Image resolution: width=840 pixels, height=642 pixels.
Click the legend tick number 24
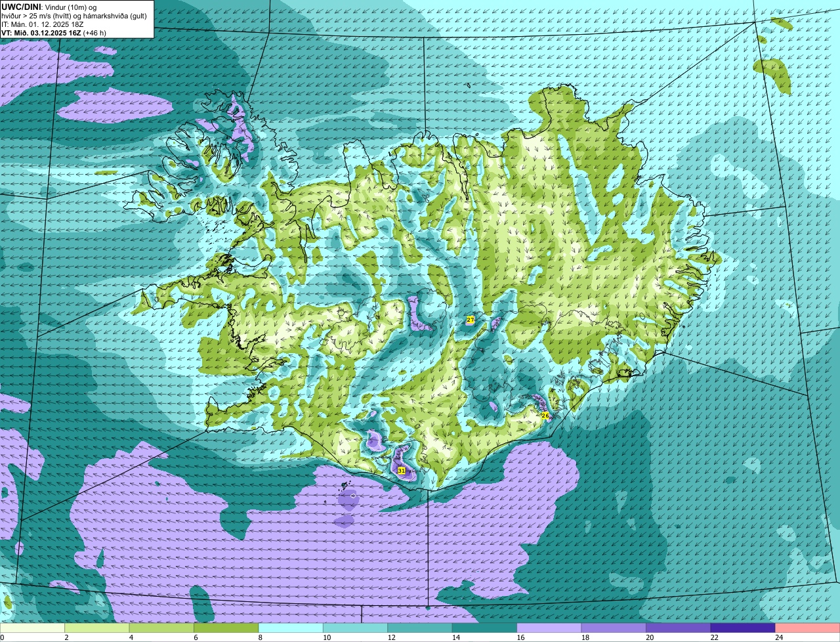pos(778,637)
